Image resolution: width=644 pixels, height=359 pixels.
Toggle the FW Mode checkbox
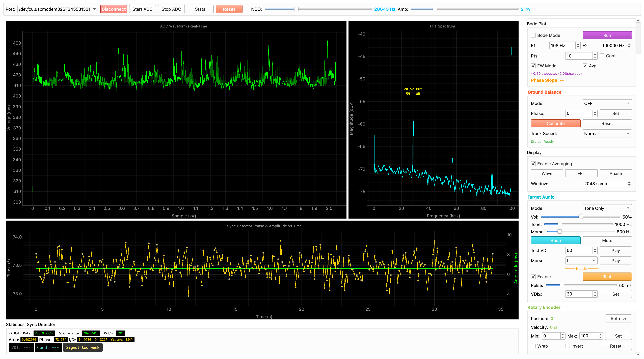[533, 66]
